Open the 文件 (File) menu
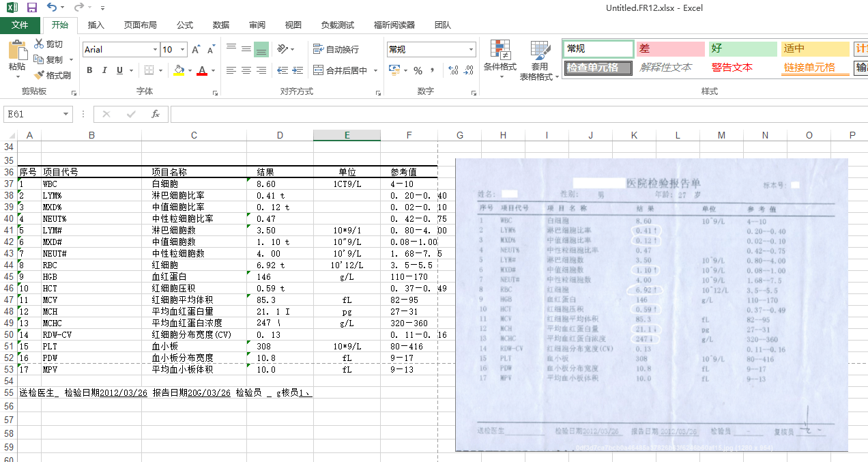The width and height of the screenshot is (868, 462). pos(20,25)
